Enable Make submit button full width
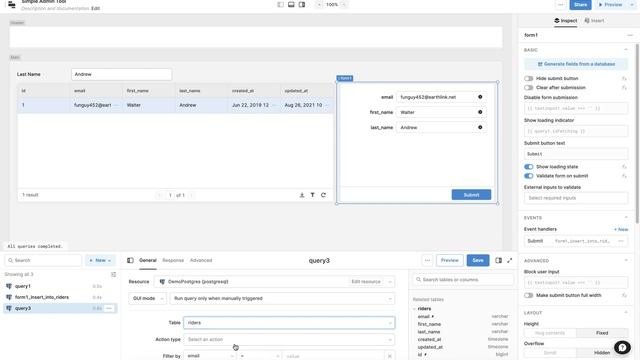The height and width of the screenshot is (360, 640). coord(529,295)
